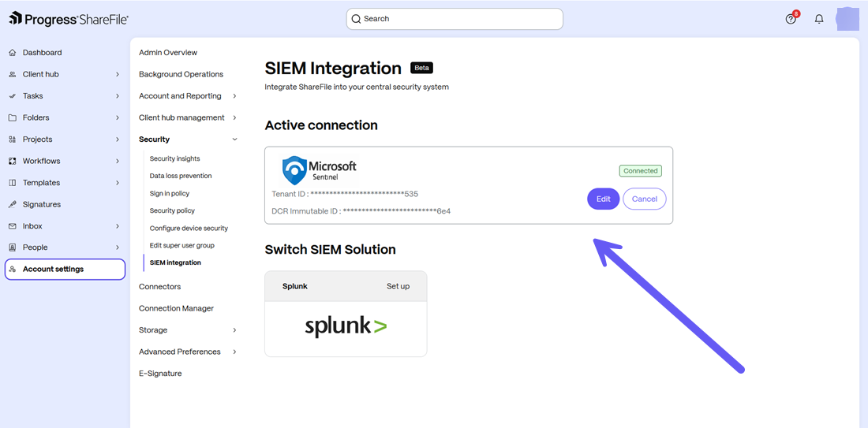Expand the Folders chevron

118,117
